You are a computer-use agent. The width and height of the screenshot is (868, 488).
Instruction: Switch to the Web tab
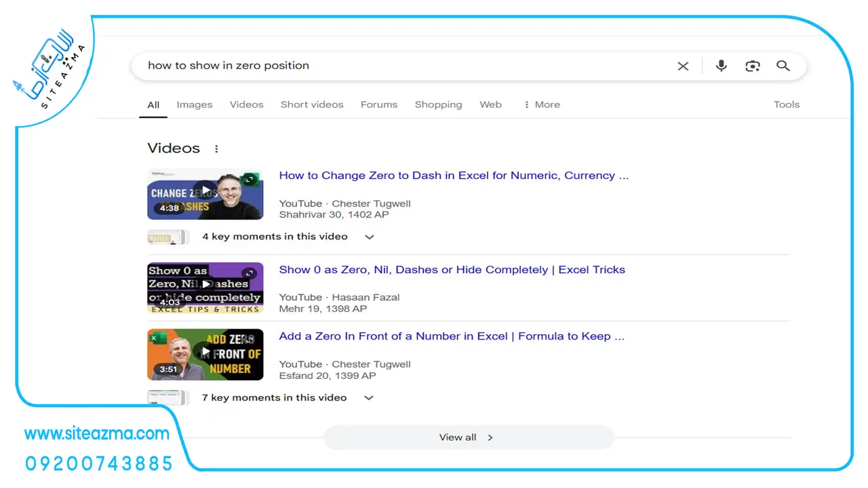coord(490,104)
